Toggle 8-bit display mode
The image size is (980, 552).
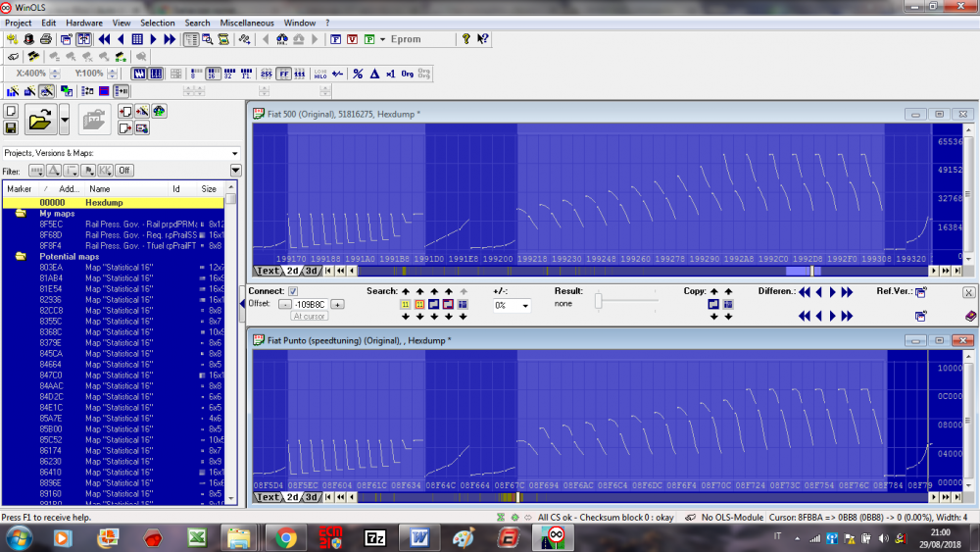pos(196,74)
